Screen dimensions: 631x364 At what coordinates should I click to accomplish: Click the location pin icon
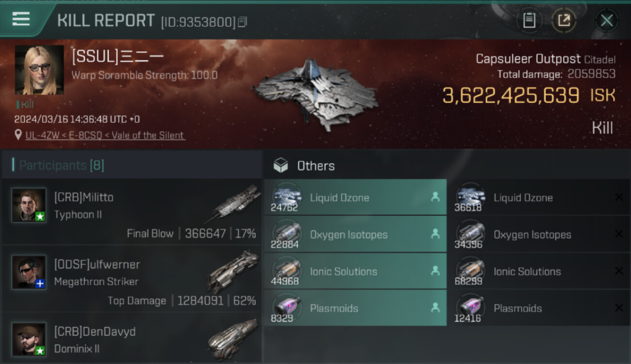click(18, 135)
